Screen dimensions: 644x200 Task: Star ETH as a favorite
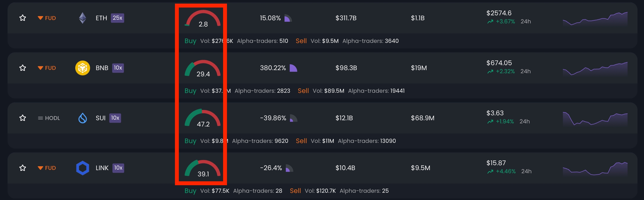point(23,18)
